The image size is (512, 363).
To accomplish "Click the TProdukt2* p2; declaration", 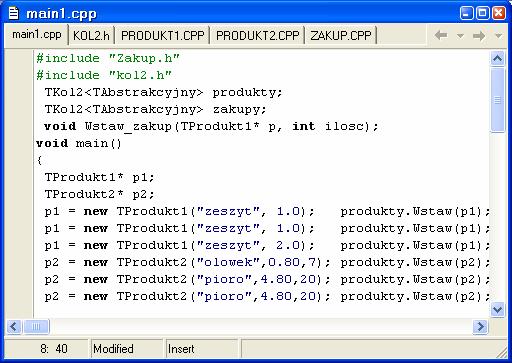I will (x=99, y=194).
